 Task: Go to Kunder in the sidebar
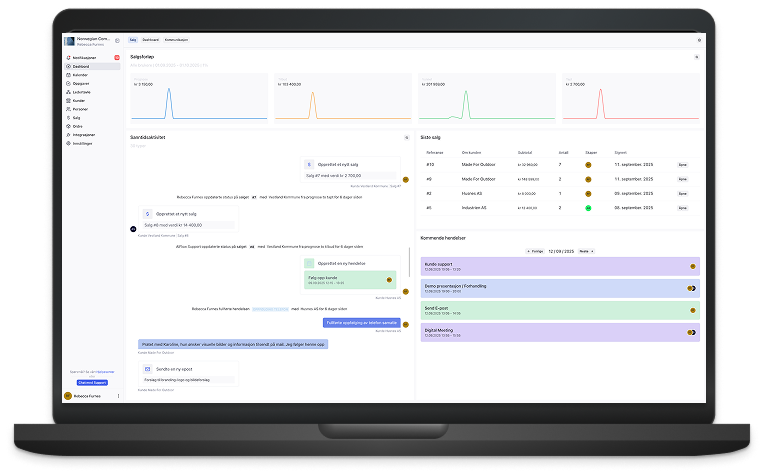click(80, 100)
